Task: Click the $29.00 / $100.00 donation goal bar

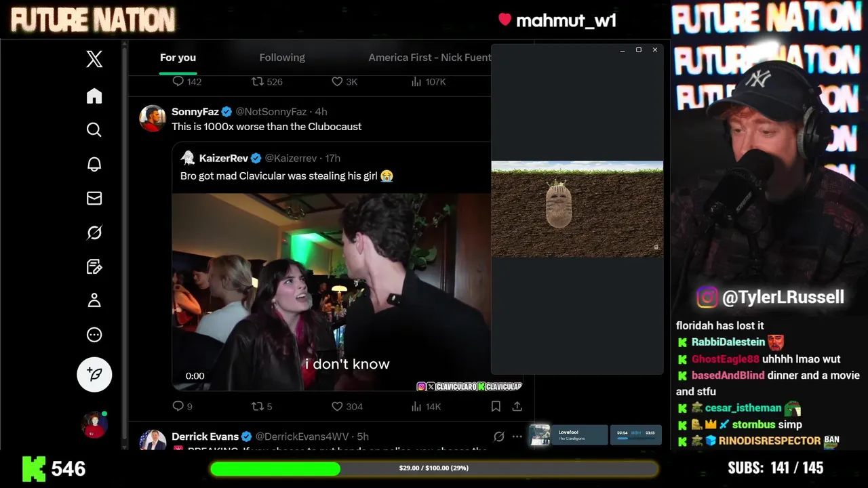Action: click(434, 468)
